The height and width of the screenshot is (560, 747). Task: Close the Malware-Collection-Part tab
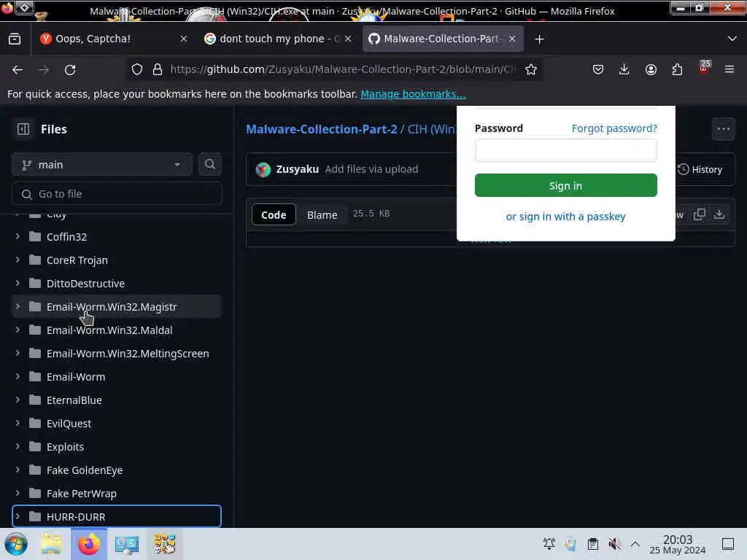pyautogui.click(x=512, y=39)
